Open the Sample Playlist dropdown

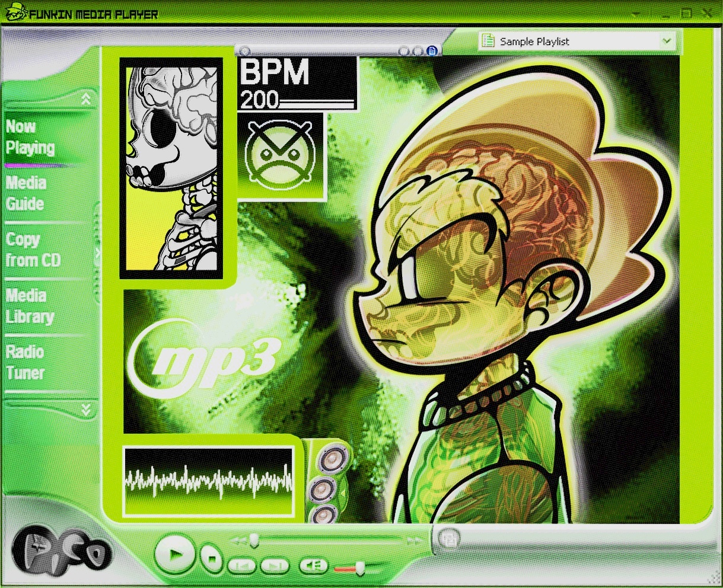coord(578,41)
